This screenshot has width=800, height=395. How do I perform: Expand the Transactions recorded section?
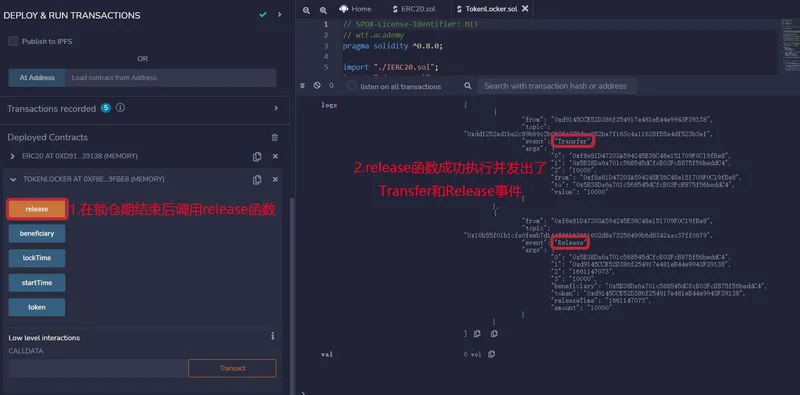276,108
